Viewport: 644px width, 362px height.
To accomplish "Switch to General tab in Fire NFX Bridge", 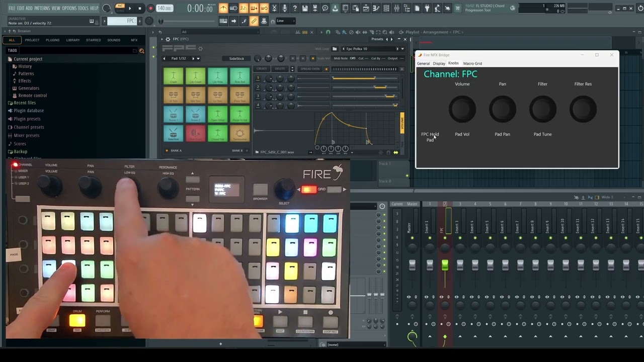I will point(423,63).
